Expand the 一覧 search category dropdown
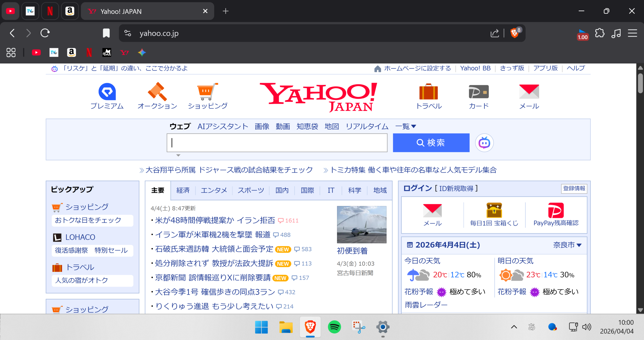Screen dimensions: 644x340 coord(406,126)
